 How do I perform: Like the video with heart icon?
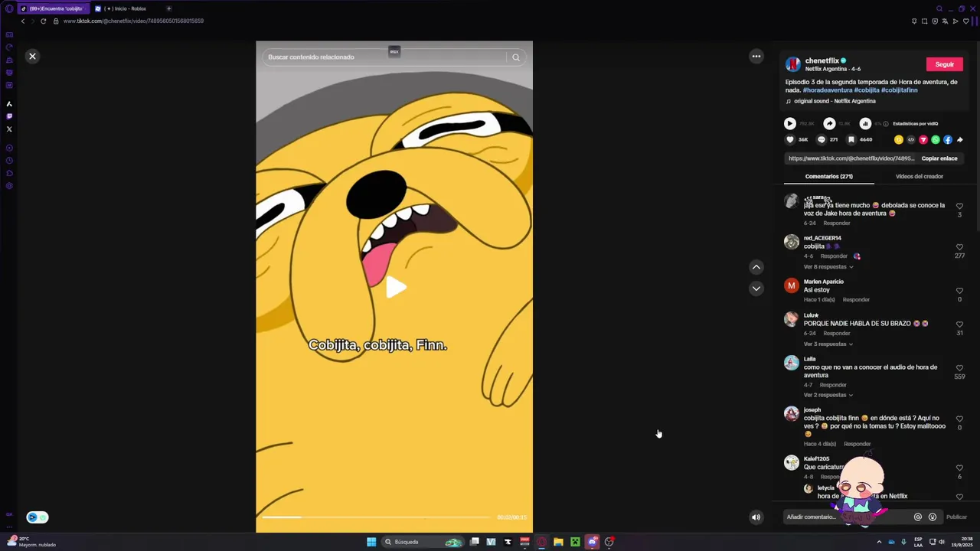pos(790,140)
